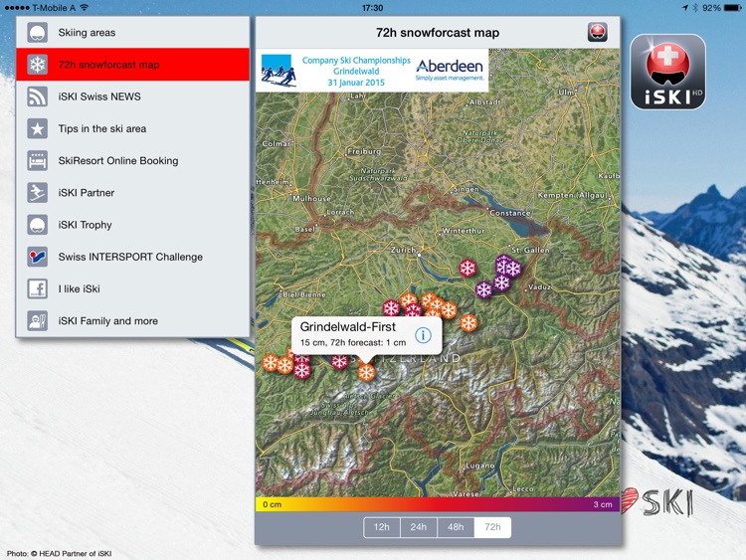Tap the red helmet icon in map header
Image resolution: width=746 pixels, height=560 pixels.
[x=597, y=33]
